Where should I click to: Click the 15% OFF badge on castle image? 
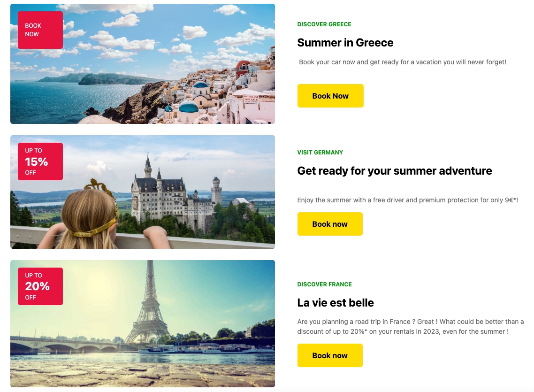[40, 161]
